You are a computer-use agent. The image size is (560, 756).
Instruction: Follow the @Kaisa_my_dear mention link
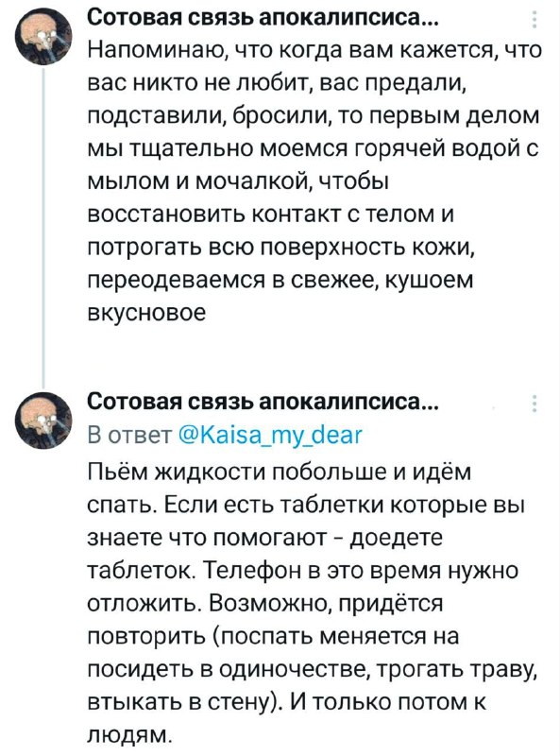tap(270, 436)
